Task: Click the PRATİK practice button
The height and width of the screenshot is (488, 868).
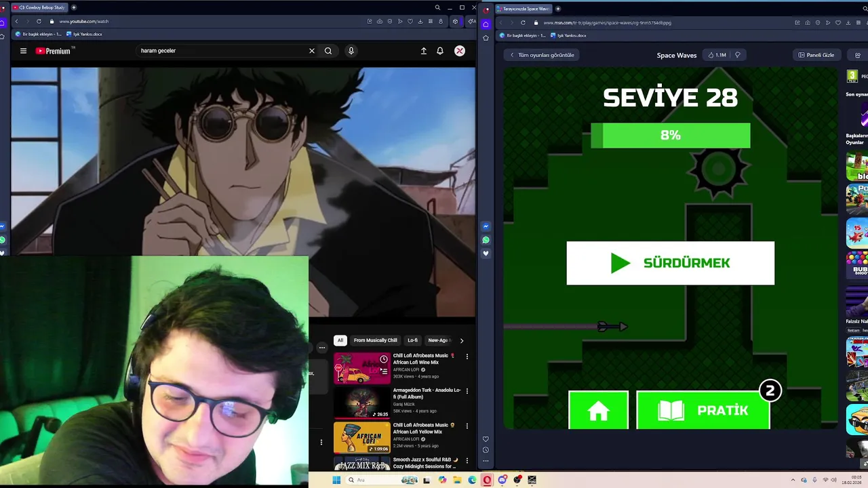Action: pyautogui.click(x=703, y=410)
